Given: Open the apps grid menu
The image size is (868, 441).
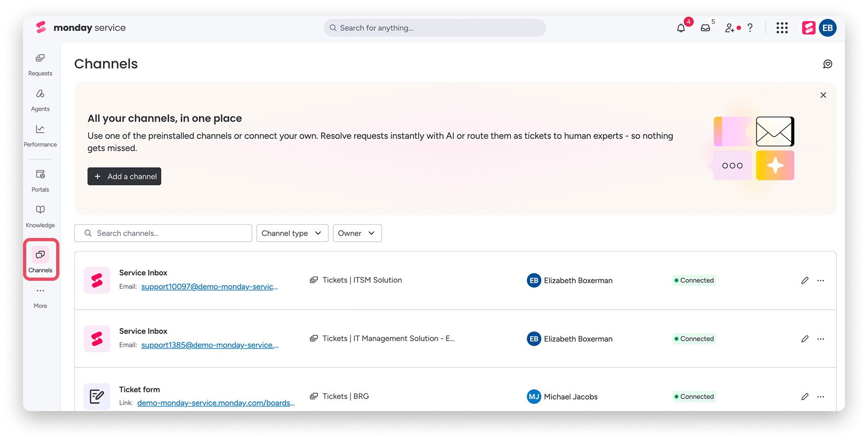Looking at the screenshot, I should pyautogui.click(x=782, y=28).
